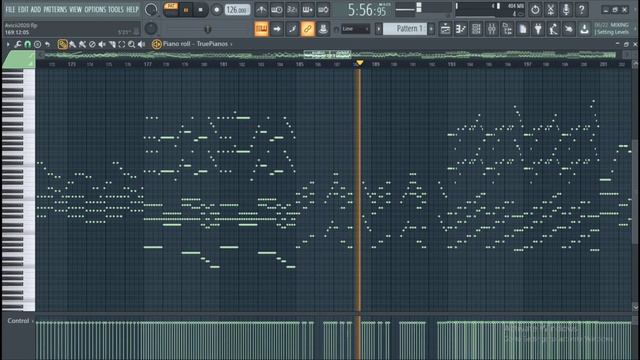Toggle the metronome
The width and height of the screenshot is (640, 360).
(x=261, y=10)
